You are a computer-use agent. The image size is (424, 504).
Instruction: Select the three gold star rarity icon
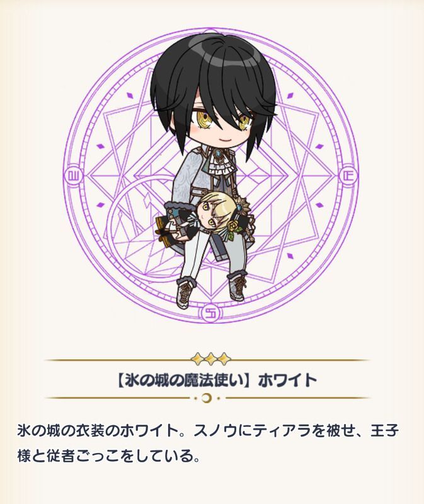pos(211,358)
